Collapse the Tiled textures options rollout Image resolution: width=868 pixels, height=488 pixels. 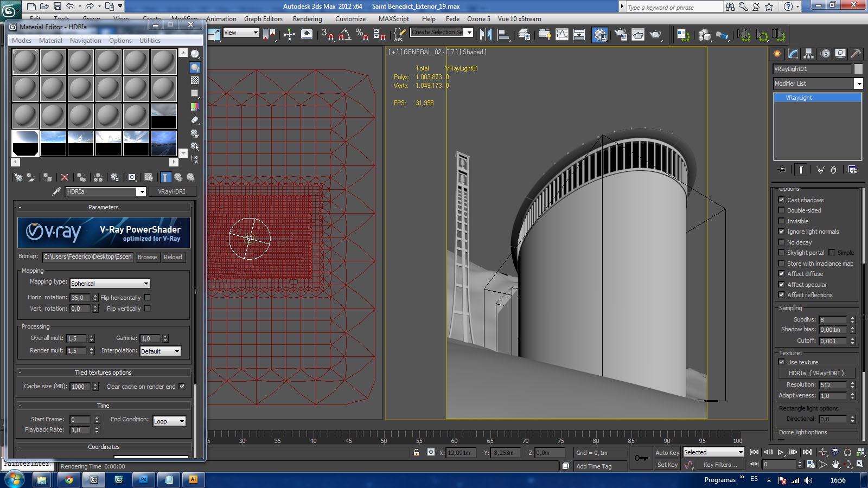click(x=103, y=373)
